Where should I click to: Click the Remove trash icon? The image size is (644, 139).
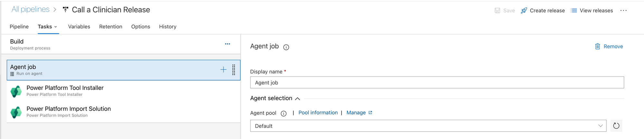tap(597, 47)
